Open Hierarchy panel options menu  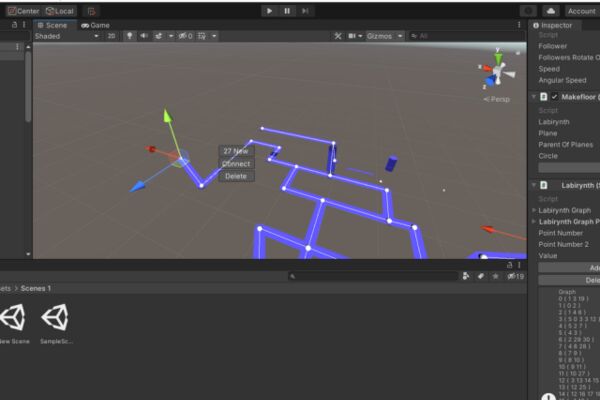24,25
